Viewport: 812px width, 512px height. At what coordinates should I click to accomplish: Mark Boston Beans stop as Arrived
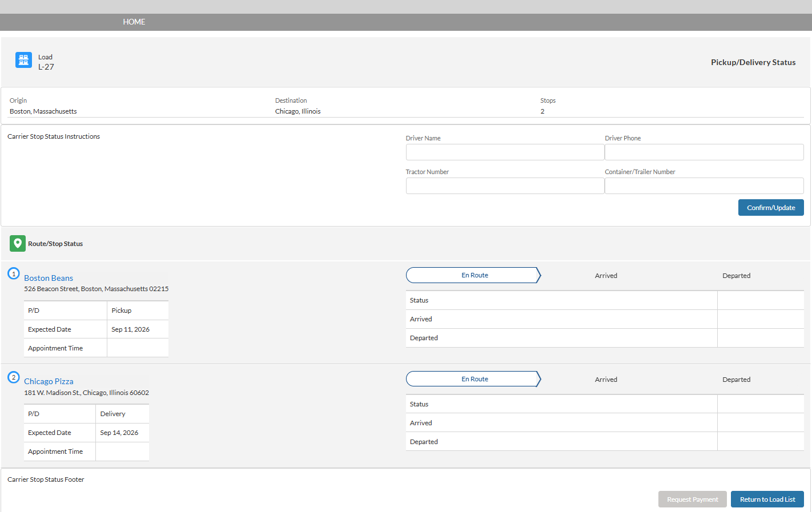click(x=606, y=276)
